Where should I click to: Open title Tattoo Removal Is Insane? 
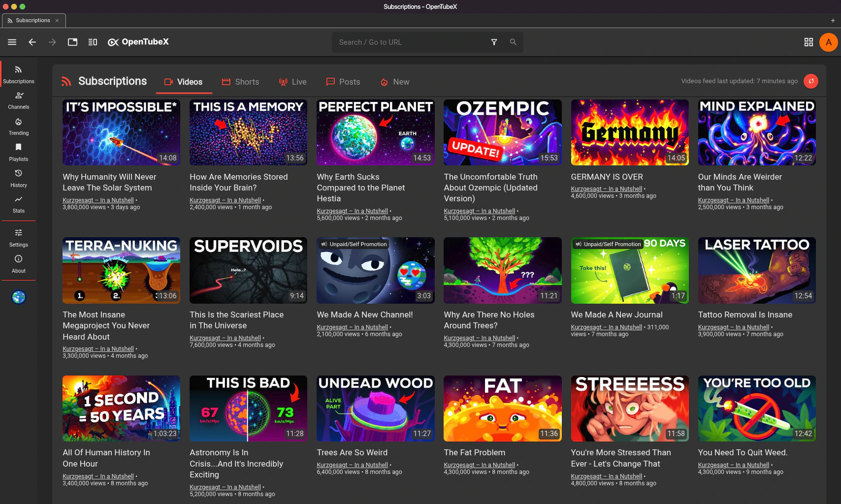pyautogui.click(x=745, y=315)
